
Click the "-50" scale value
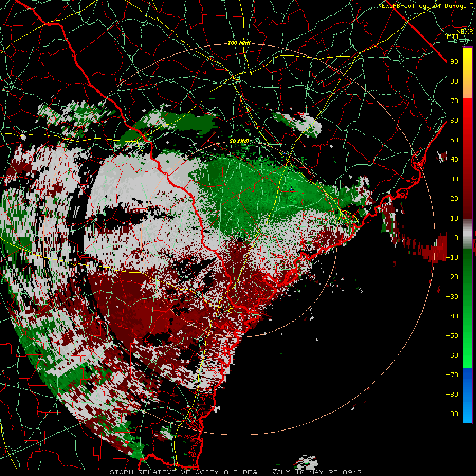[x=452, y=335]
